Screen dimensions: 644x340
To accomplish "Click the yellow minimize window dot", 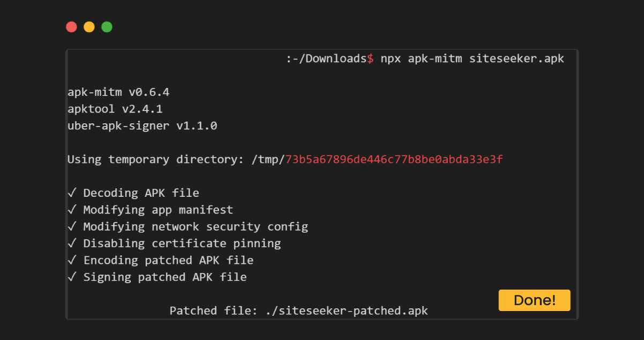I will point(89,27).
